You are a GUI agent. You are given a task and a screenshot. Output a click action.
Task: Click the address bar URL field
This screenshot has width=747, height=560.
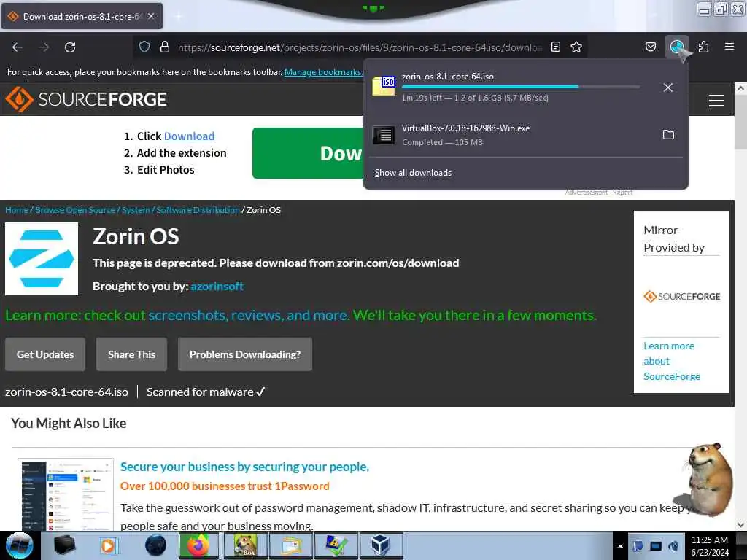(360, 47)
